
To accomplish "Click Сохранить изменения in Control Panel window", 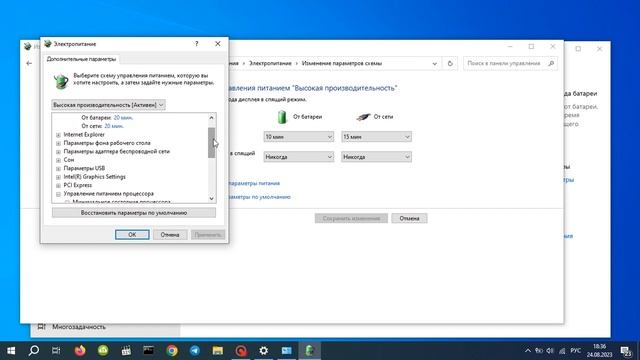I will tap(351, 218).
